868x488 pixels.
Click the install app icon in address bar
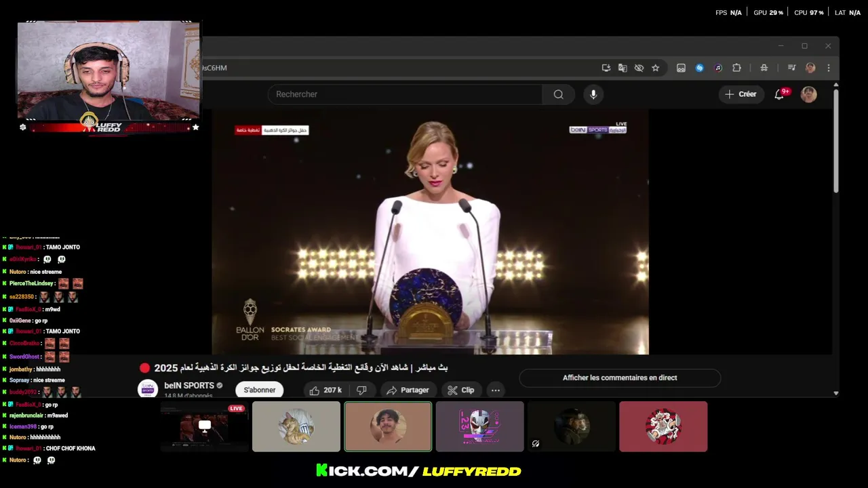[x=606, y=68]
